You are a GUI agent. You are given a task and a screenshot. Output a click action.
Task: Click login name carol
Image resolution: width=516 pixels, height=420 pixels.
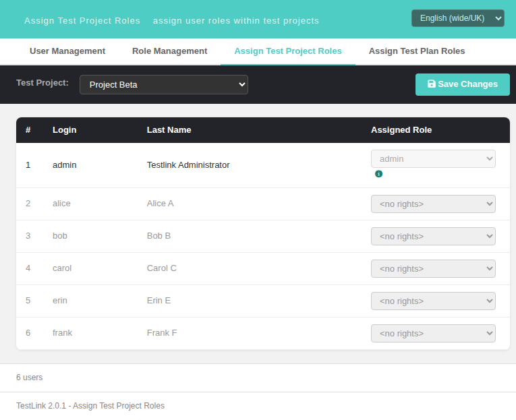point(62,268)
